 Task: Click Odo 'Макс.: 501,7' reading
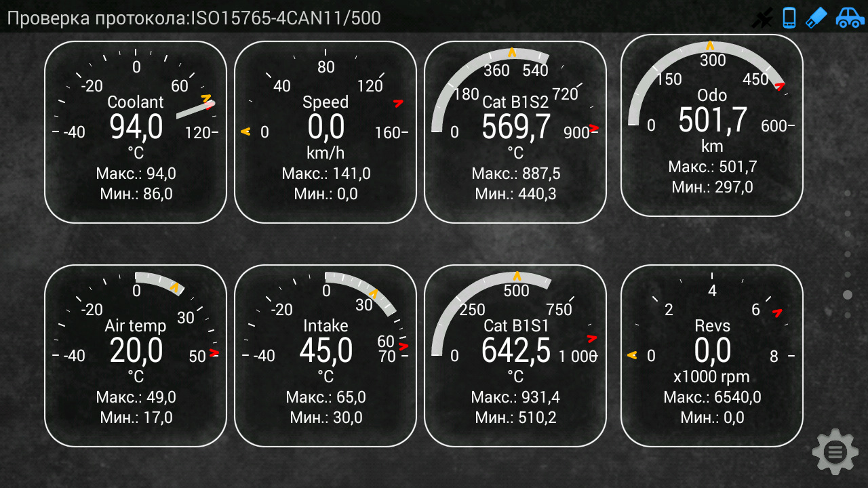[713, 167]
